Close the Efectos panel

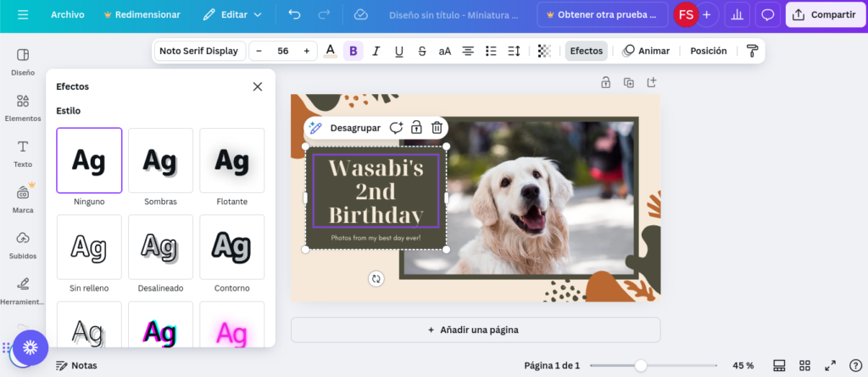click(x=258, y=86)
